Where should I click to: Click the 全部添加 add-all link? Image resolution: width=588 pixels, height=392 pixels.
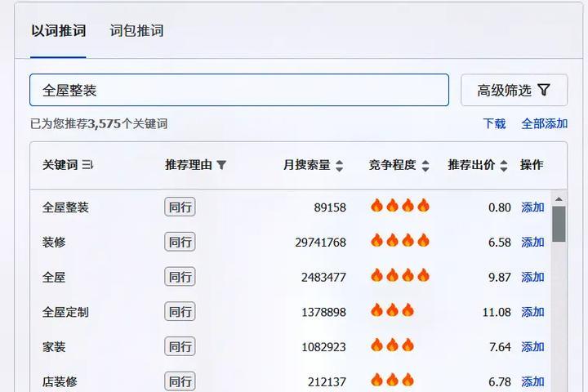pyautogui.click(x=544, y=123)
